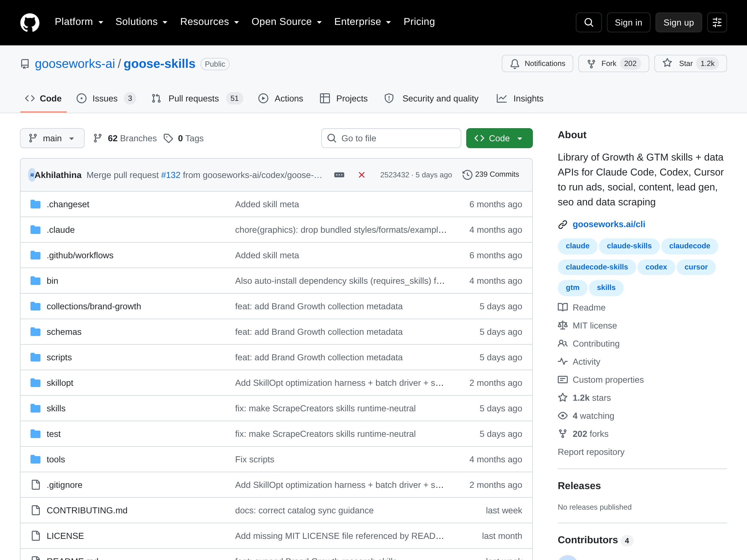The width and height of the screenshot is (747, 560).
Task: Open the green Code dropdown button
Action: (x=499, y=138)
